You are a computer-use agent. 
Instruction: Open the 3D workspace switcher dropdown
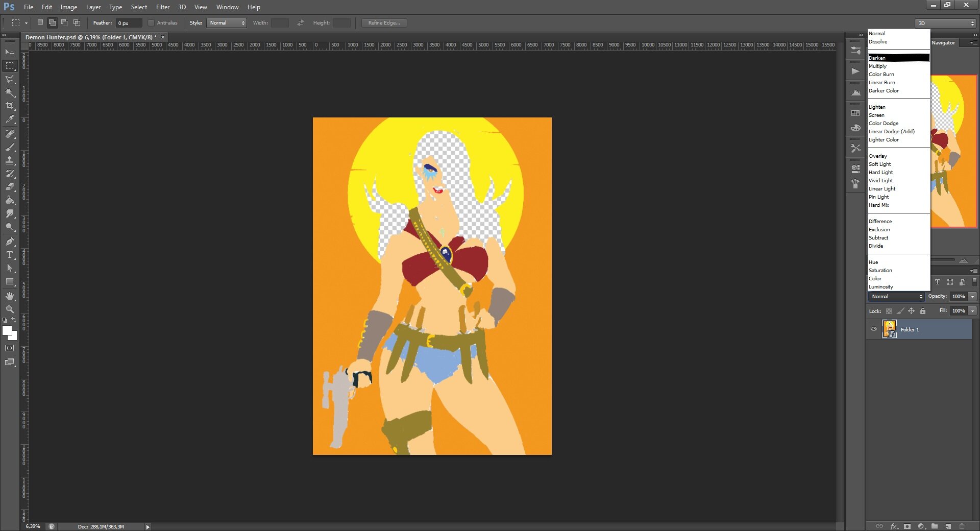pyautogui.click(x=946, y=23)
